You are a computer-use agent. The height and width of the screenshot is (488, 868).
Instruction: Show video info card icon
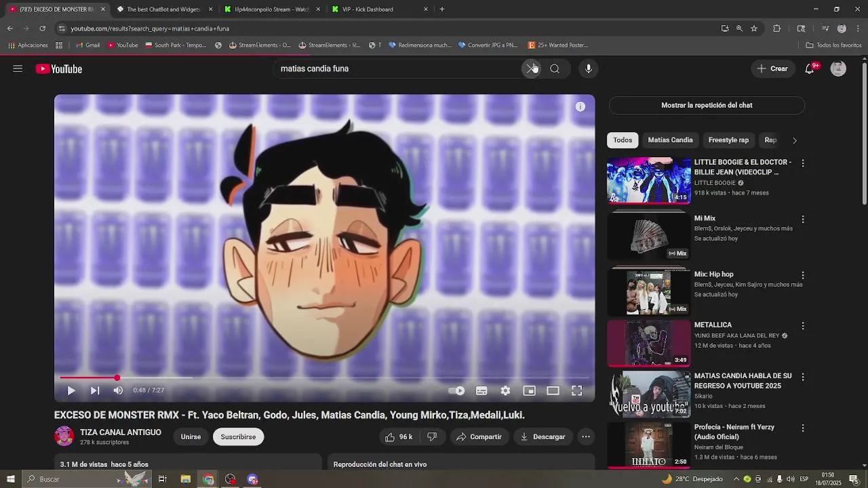[580, 106]
